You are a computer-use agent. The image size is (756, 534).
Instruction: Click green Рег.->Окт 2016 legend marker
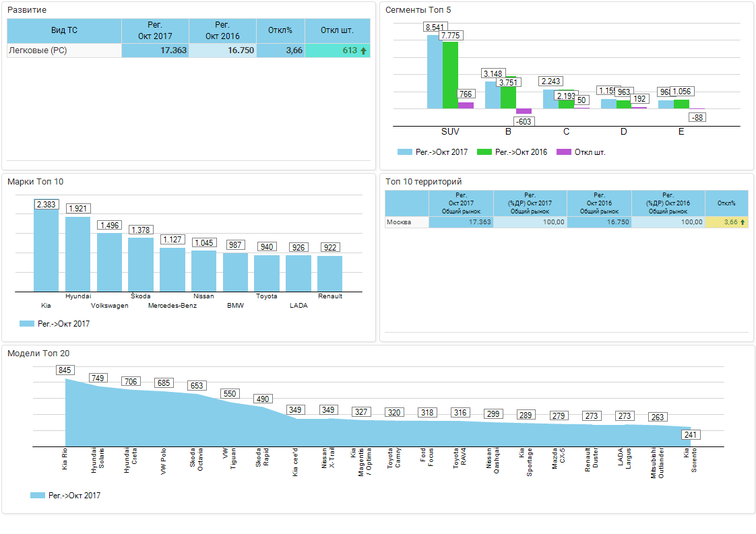(484, 152)
